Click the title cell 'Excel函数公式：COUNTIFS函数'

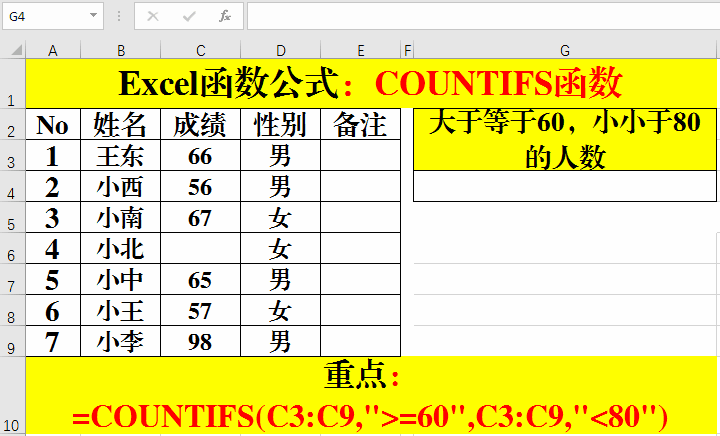(371, 84)
